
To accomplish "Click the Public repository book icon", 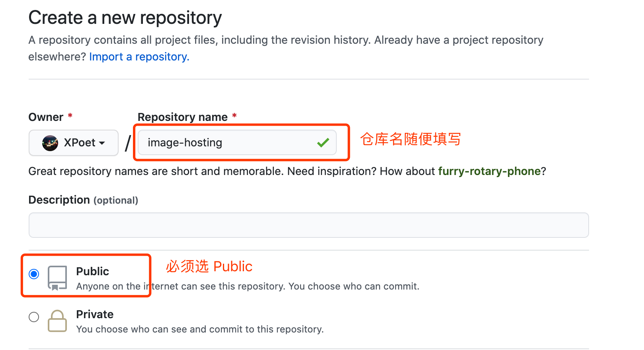I will coord(57,278).
